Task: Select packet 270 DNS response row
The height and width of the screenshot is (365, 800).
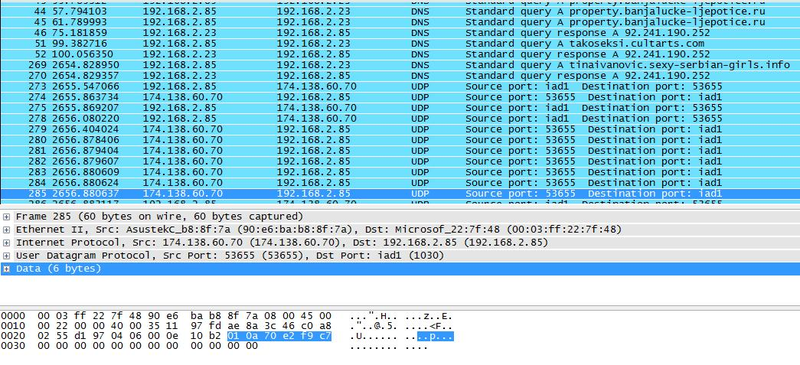Action: point(400,76)
